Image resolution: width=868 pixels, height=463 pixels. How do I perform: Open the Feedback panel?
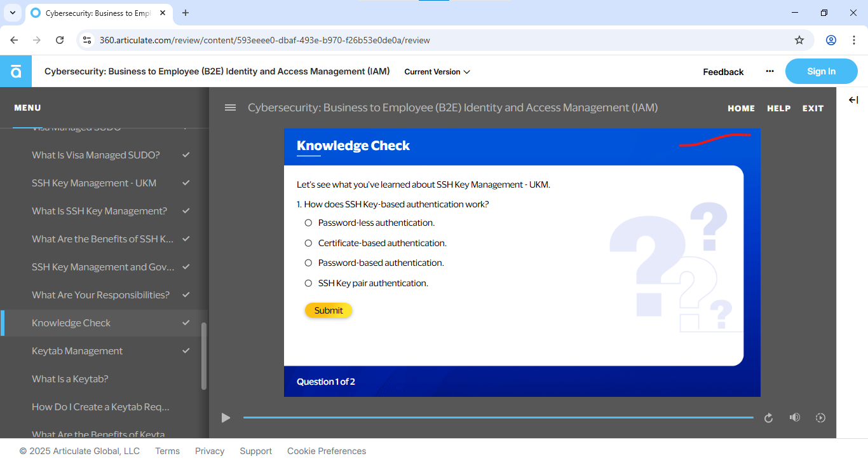click(723, 72)
